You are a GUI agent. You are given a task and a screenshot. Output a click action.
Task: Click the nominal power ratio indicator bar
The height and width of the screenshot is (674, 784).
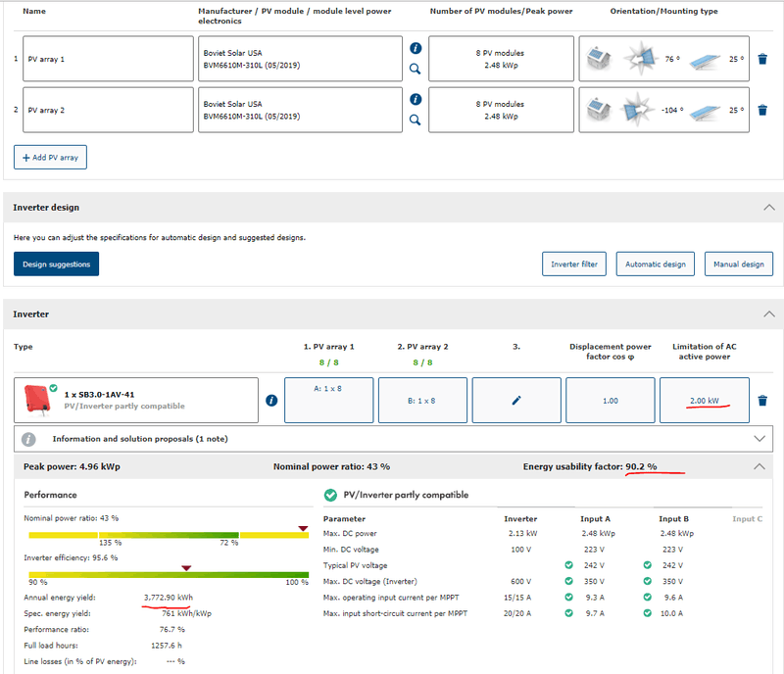click(168, 534)
